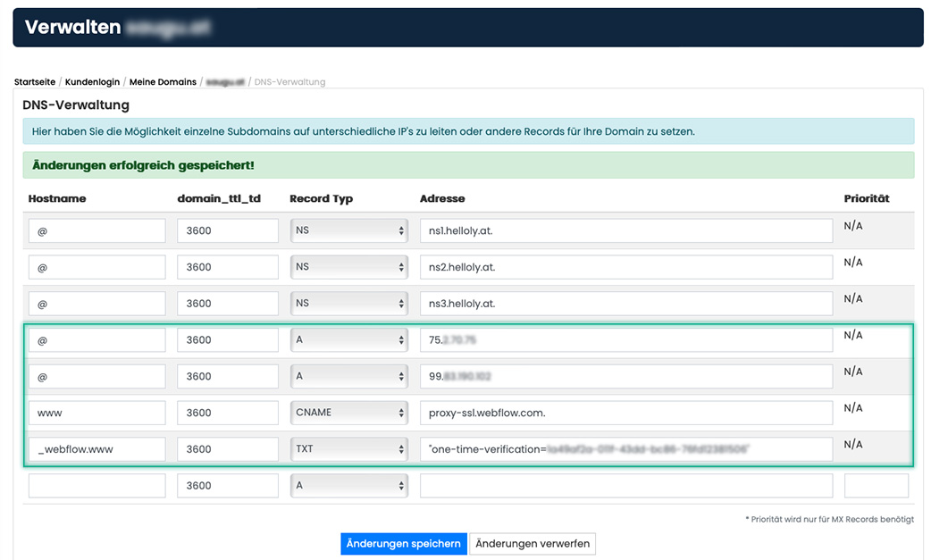Image resolution: width=931 pixels, height=560 pixels.
Task: Click the ns1.helloly.at. address field
Action: point(626,230)
